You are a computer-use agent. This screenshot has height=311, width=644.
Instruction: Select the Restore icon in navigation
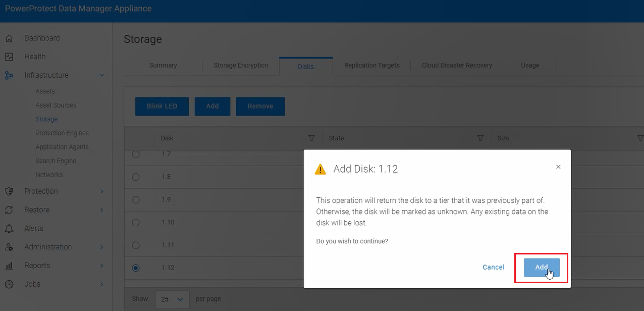pyautogui.click(x=10, y=210)
